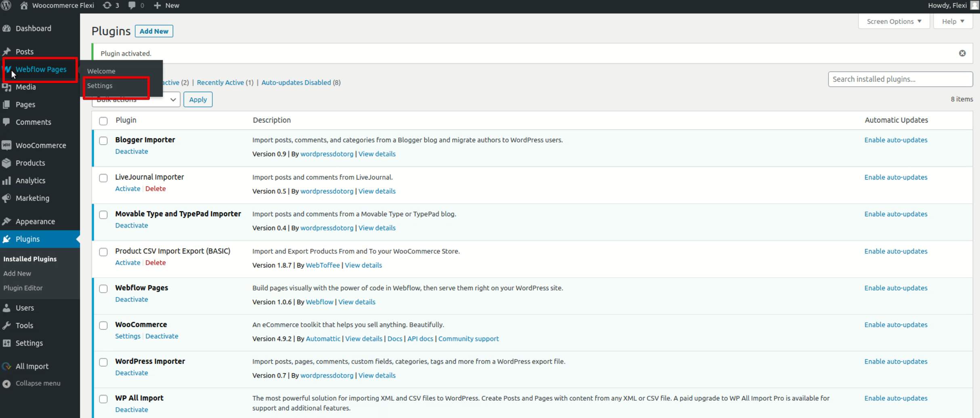The width and height of the screenshot is (980, 418).
Task: Open the comments bubble icon in admin bar
Action: (132, 5)
